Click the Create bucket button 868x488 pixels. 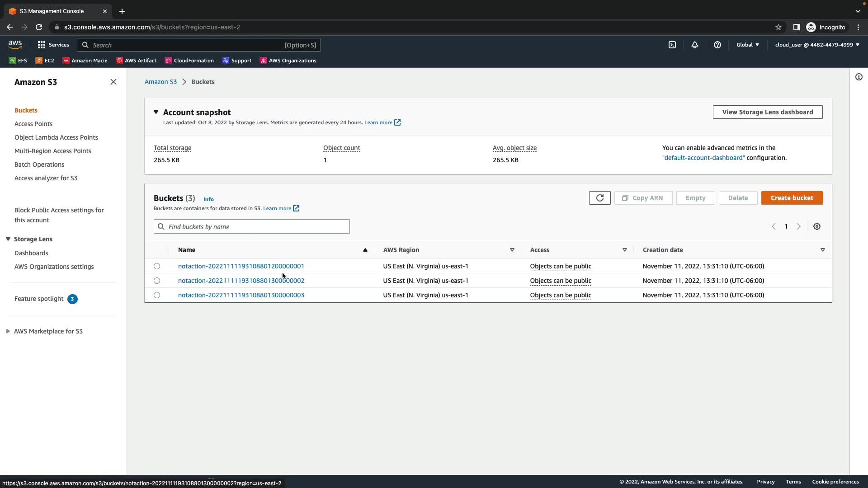[x=792, y=198]
